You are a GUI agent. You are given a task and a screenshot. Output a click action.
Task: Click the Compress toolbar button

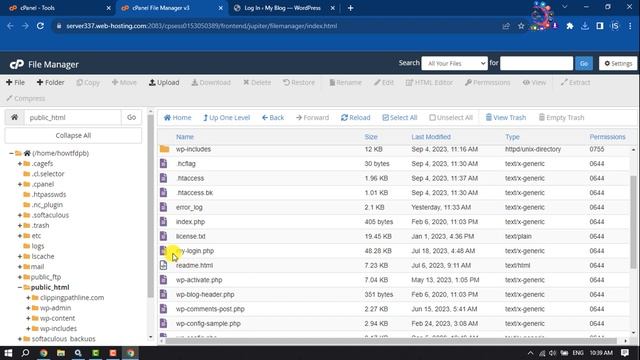click(25, 98)
